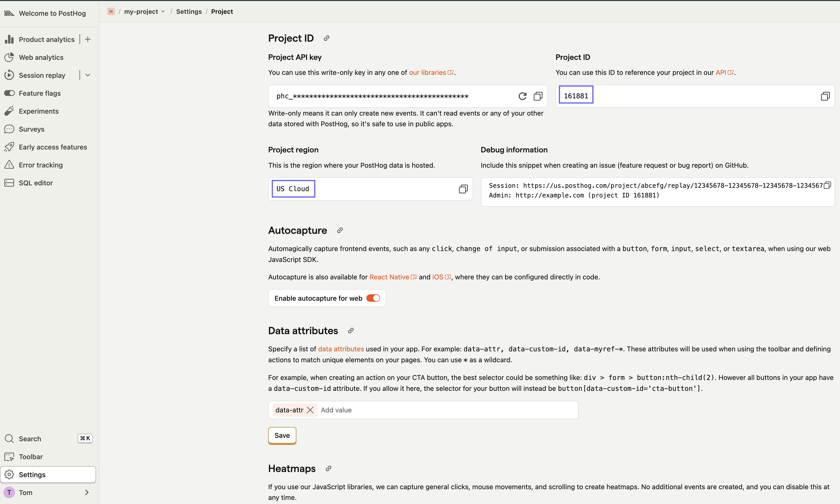This screenshot has height=504, width=840.
Task: Save the data attributes
Action: tap(282, 435)
